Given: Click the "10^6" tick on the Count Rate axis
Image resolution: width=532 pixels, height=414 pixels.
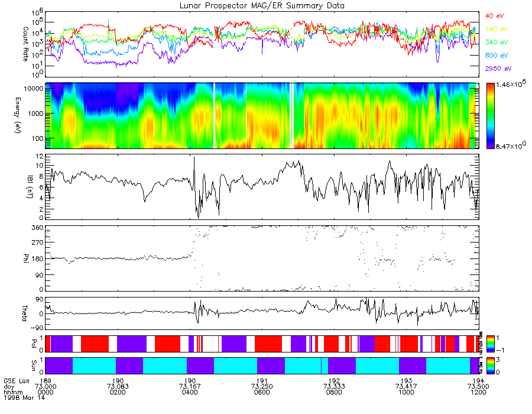Looking at the screenshot, I should tap(38, 13).
